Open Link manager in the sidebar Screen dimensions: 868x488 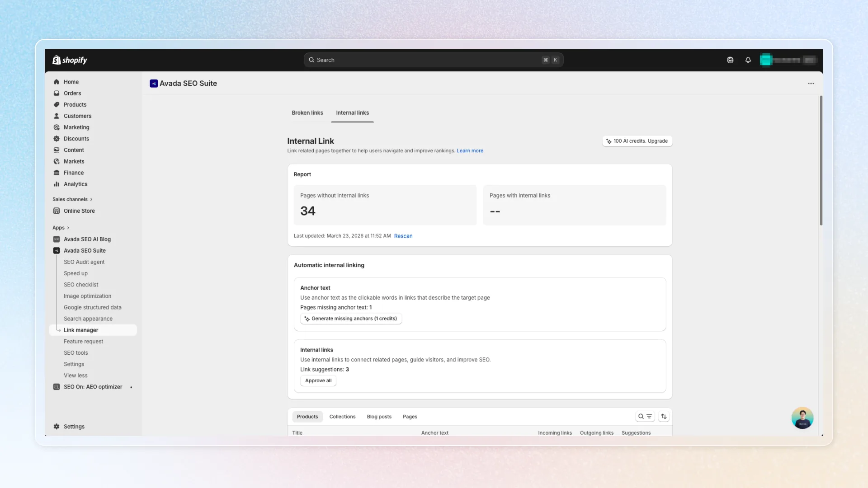[x=93, y=330]
